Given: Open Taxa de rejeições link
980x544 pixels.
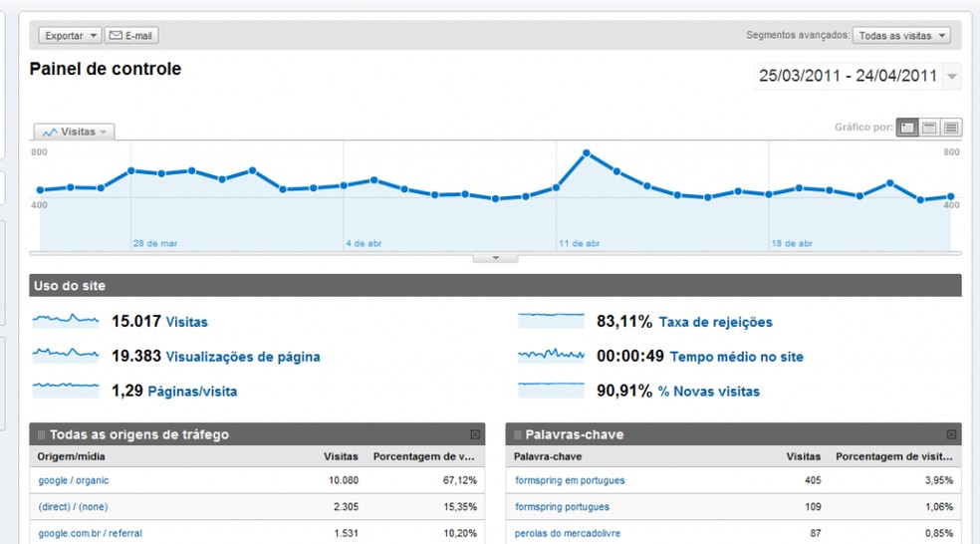Looking at the screenshot, I should coord(716,322).
